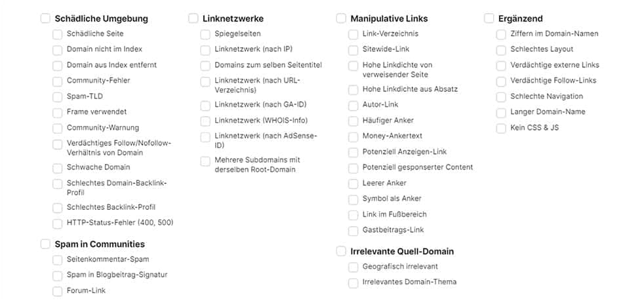The image size is (644, 303).
Task: Enable the Sitewide-Link option
Action: point(353,50)
